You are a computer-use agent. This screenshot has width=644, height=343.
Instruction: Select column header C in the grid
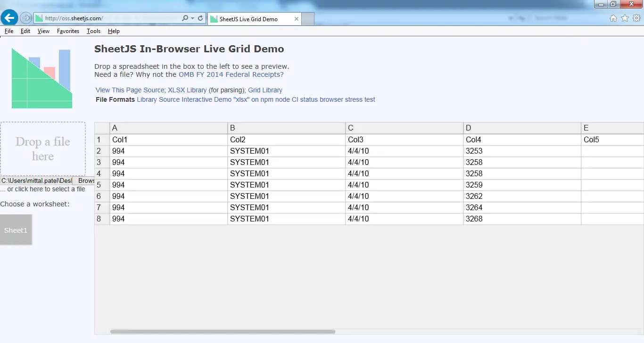point(405,128)
